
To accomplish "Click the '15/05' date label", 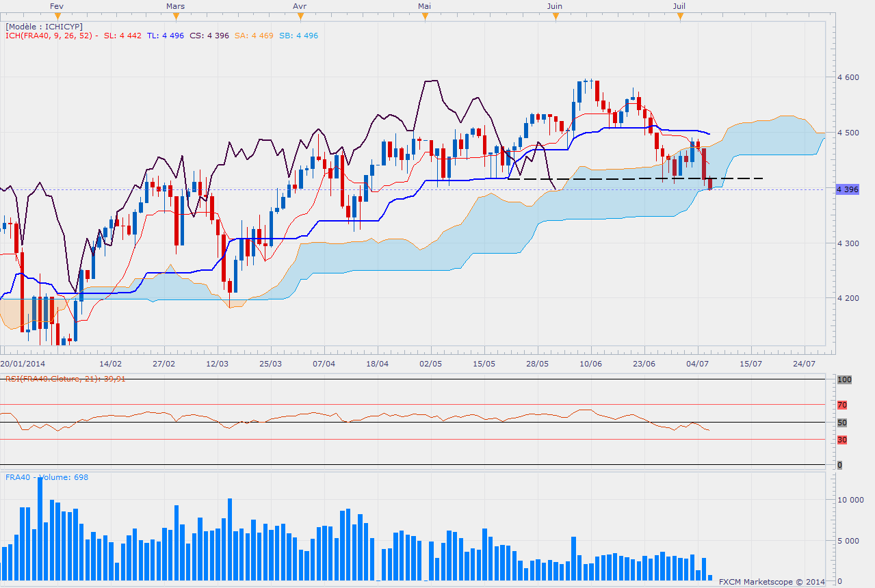I will point(484,364).
